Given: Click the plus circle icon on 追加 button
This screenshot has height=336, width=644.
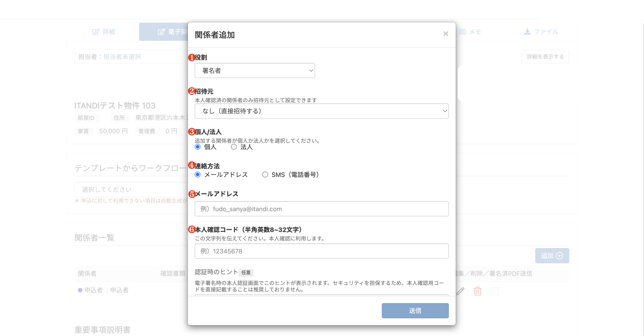Looking at the screenshot, I should click(x=559, y=256).
